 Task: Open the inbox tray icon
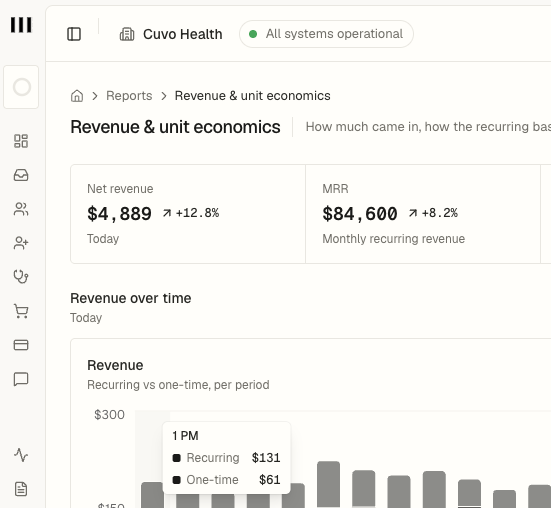21,175
